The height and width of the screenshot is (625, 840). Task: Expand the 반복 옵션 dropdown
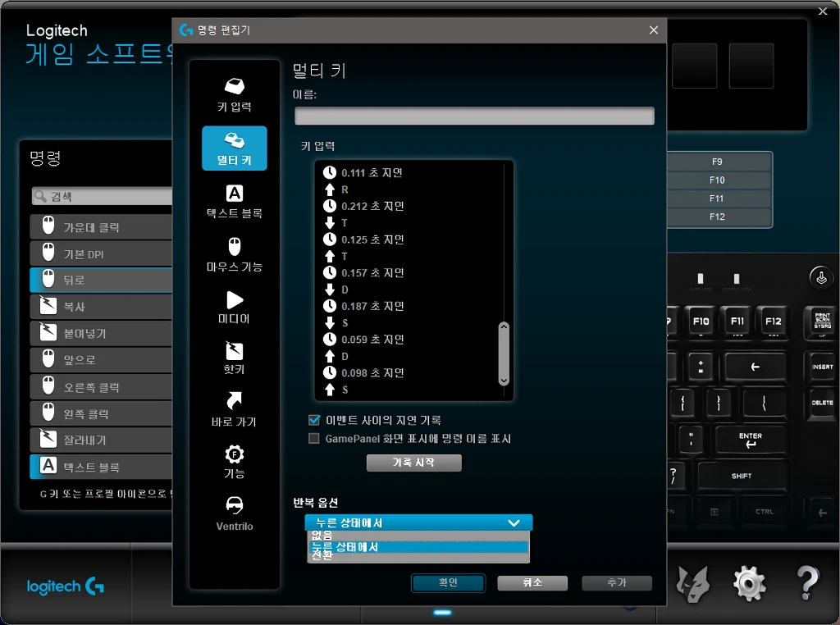coord(418,522)
